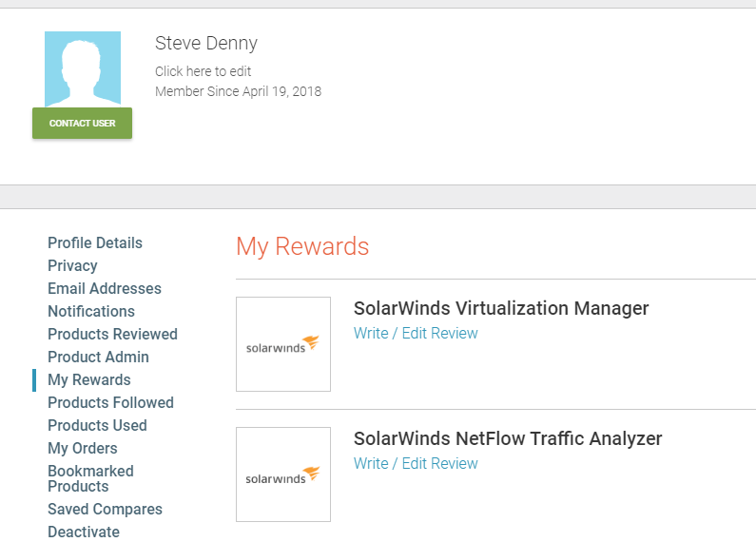756x542 pixels.
Task: Go to My Orders
Action: tap(83, 449)
